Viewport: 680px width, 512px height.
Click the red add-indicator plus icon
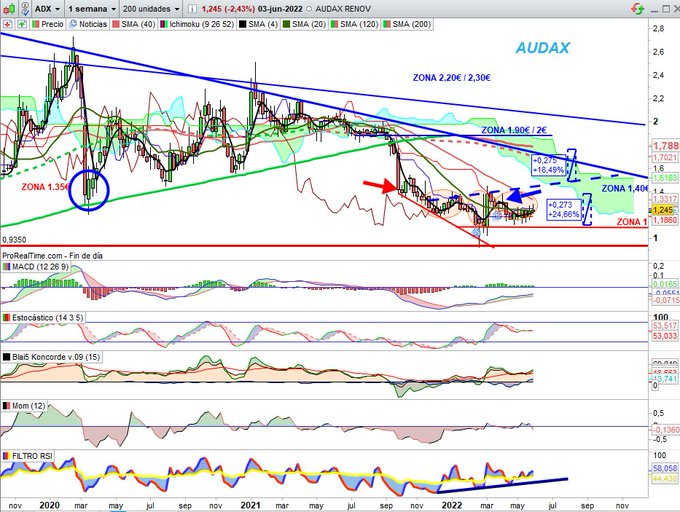tap(8, 24)
